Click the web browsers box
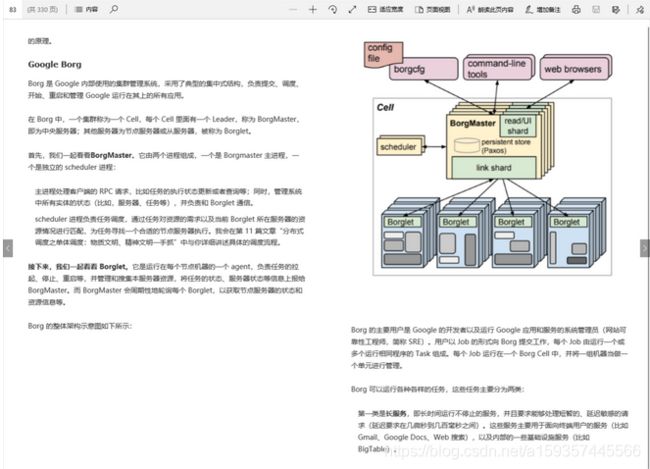650x469 pixels. 575,68
